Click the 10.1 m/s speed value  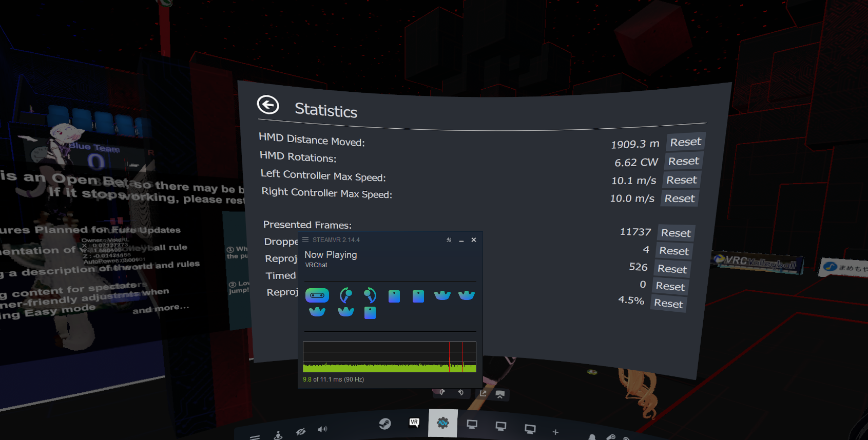click(634, 181)
